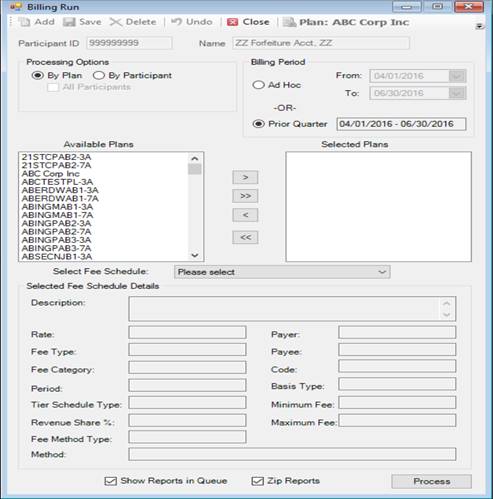Click the Process button
The height and width of the screenshot is (499, 493).
coord(431,481)
